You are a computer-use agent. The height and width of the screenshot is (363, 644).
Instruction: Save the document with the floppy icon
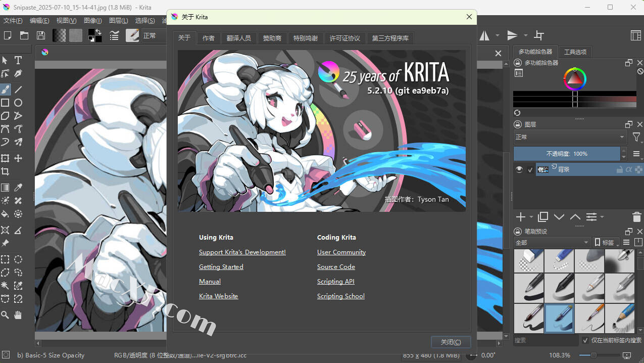tap(40, 35)
